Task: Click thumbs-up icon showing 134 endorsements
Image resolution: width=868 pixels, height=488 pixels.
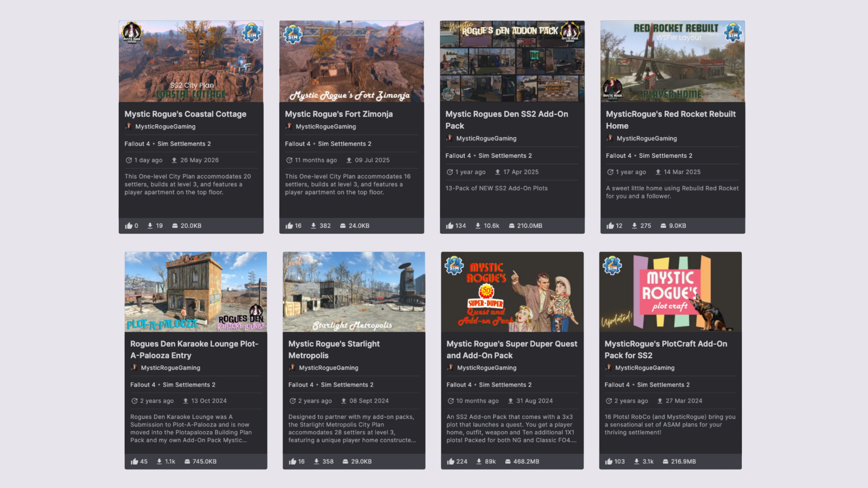Action: (450, 225)
